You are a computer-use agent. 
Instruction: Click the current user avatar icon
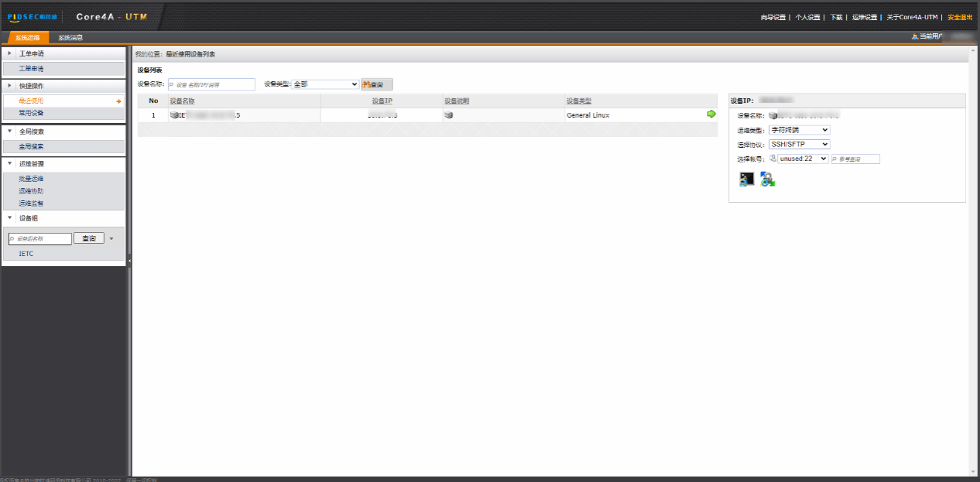[915, 36]
